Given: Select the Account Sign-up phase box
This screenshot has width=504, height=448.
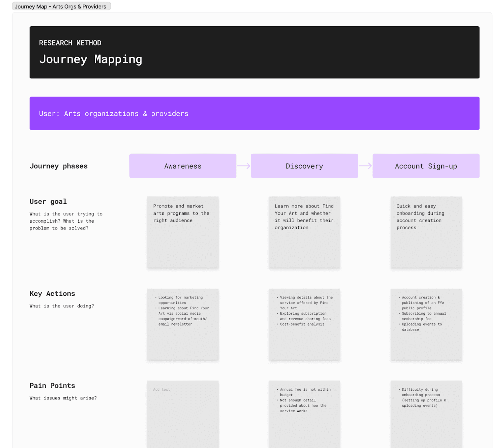Looking at the screenshot, I should (426, 166).
